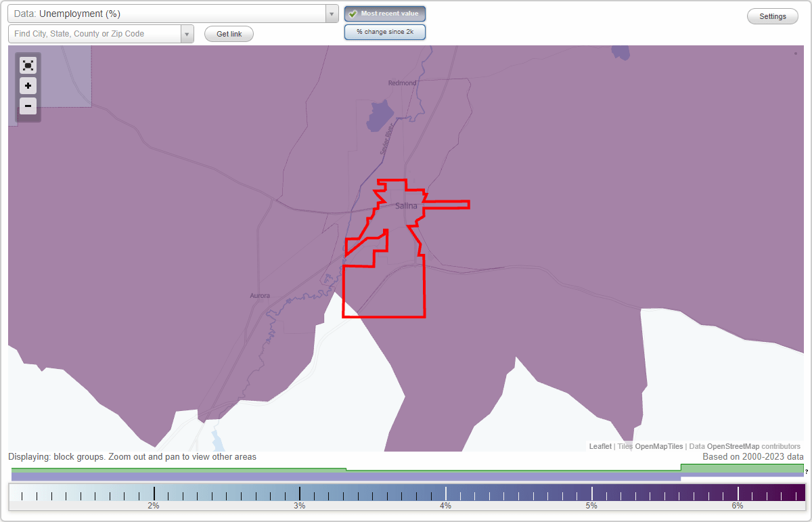This screenshot has height=522, width=812.
Task: Switch to the % change since 2k view
Action: 385,31
